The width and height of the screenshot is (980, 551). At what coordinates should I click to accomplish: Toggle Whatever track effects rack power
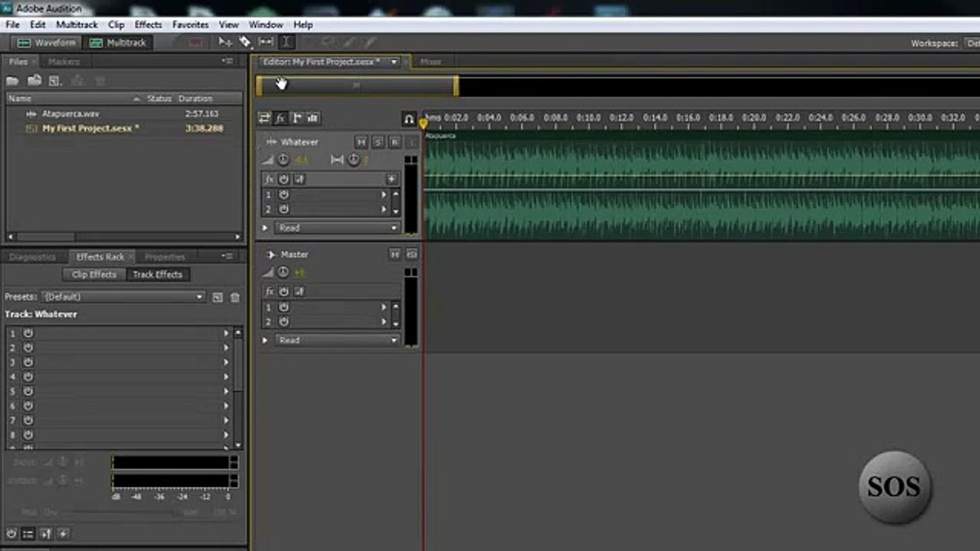tap(284, 179)
